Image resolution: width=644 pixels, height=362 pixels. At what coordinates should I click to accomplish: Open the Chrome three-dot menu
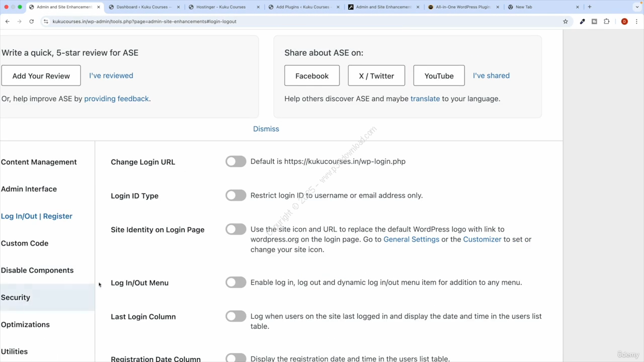click(636, 22)
